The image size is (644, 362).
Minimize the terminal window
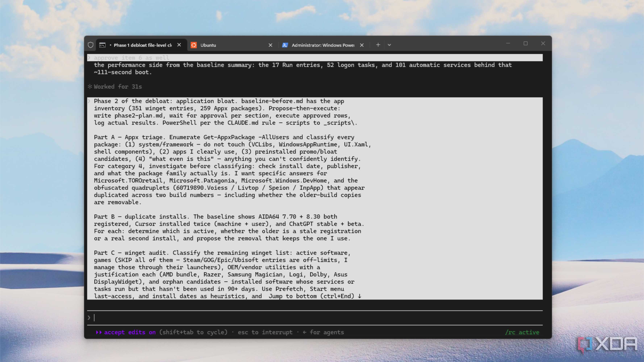point(508,43)
